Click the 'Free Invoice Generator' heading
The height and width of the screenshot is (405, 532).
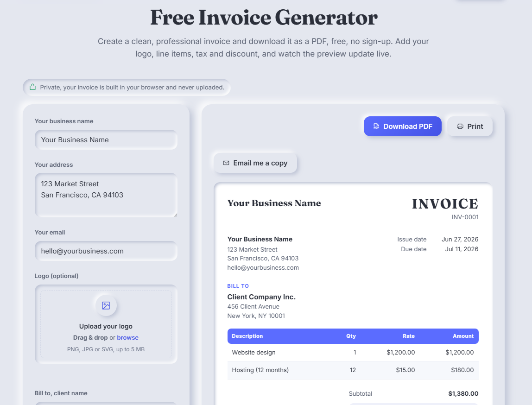pos(264,17)
